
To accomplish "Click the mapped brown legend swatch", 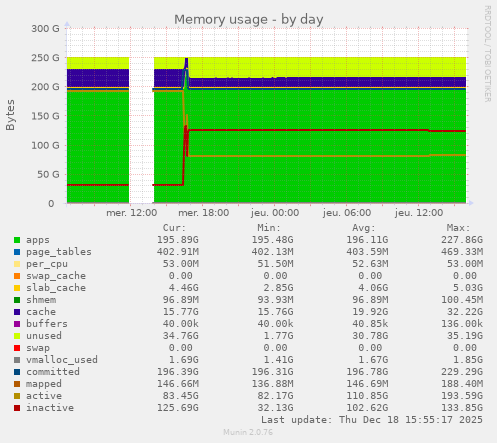I will click(x=17, y=384).
